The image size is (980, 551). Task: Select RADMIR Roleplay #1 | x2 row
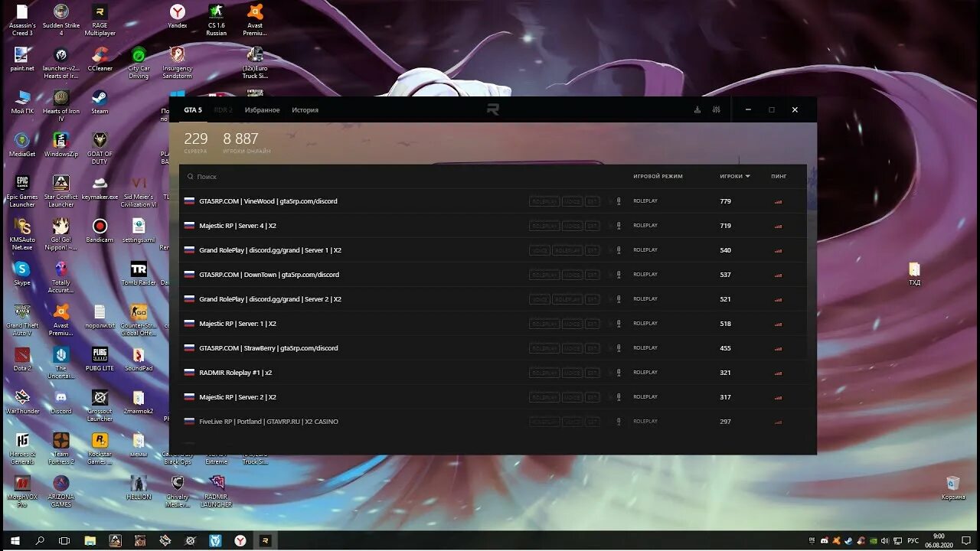coord(493,373)
